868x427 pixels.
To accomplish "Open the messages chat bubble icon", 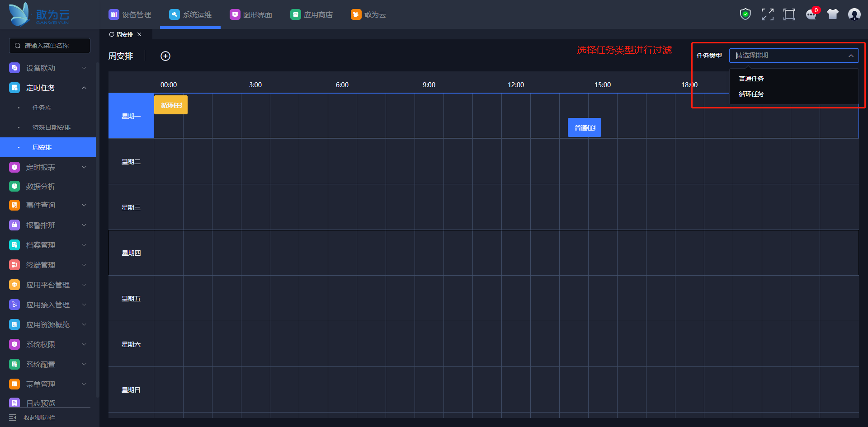I will click(811, 14).
